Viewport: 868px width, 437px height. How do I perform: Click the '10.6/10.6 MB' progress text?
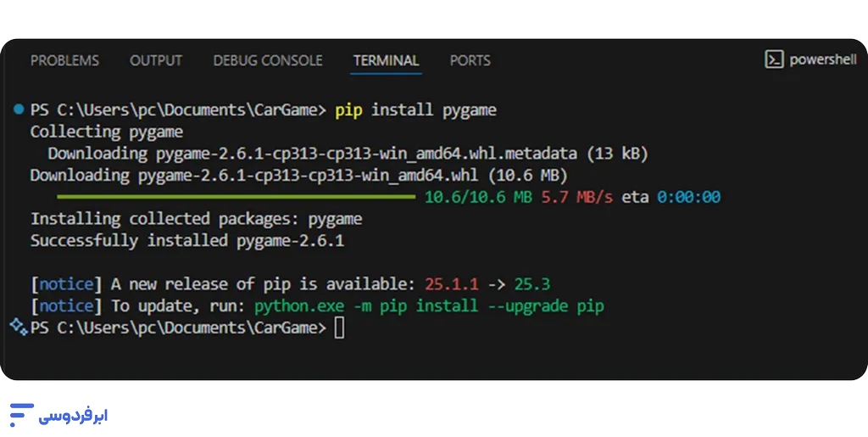(478, 197)
